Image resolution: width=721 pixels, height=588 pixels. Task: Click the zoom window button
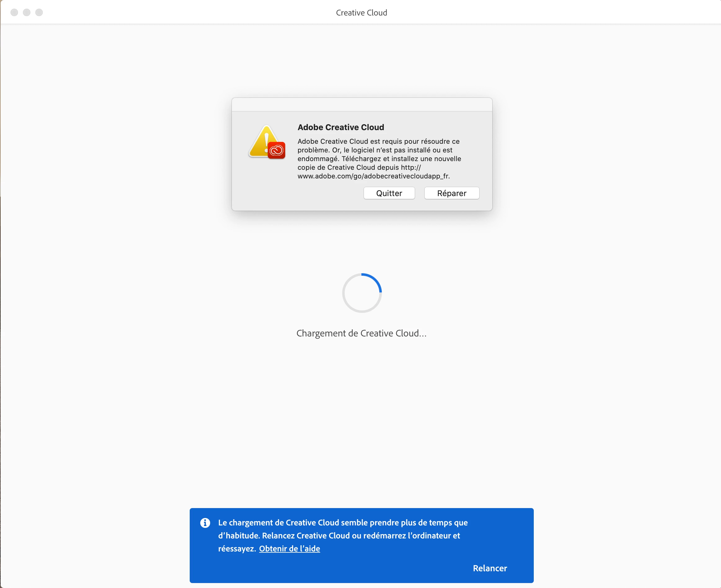[x=39, y=12]
